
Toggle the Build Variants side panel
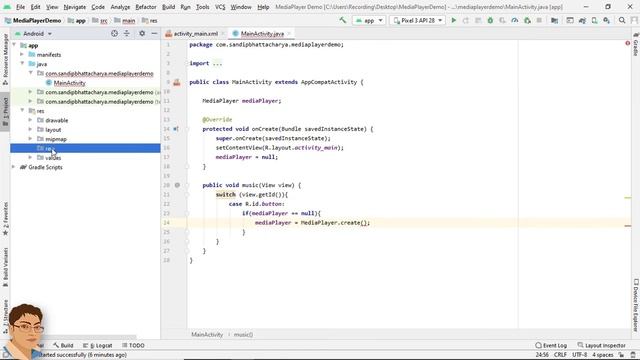coord(5,266)
